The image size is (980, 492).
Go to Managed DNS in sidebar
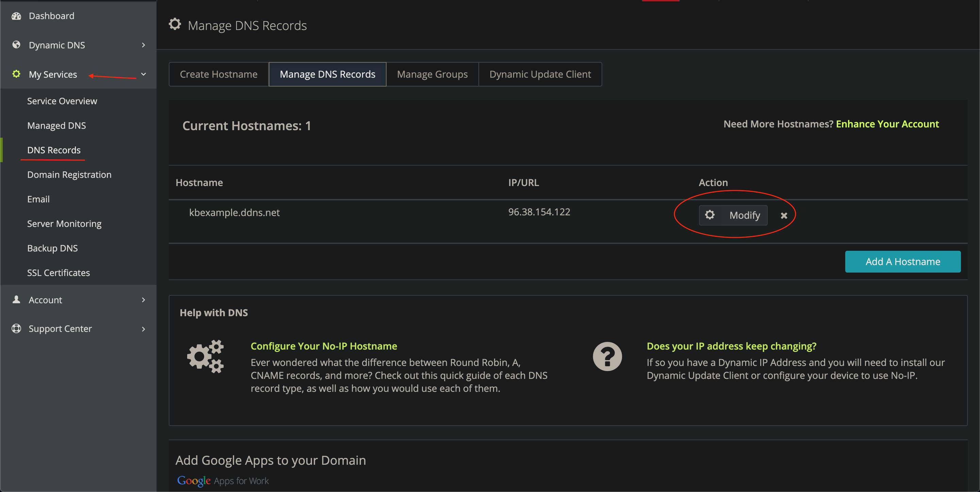coord(56,125)
